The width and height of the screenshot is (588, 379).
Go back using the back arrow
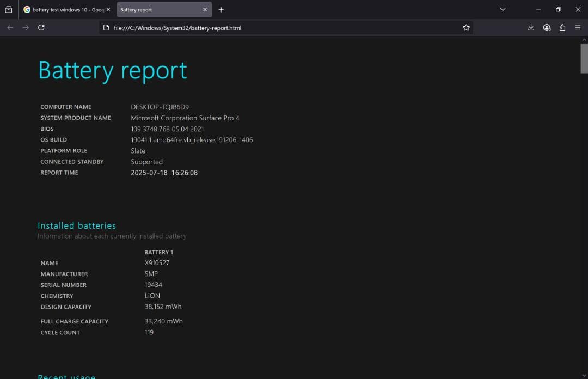click(10, 27)
